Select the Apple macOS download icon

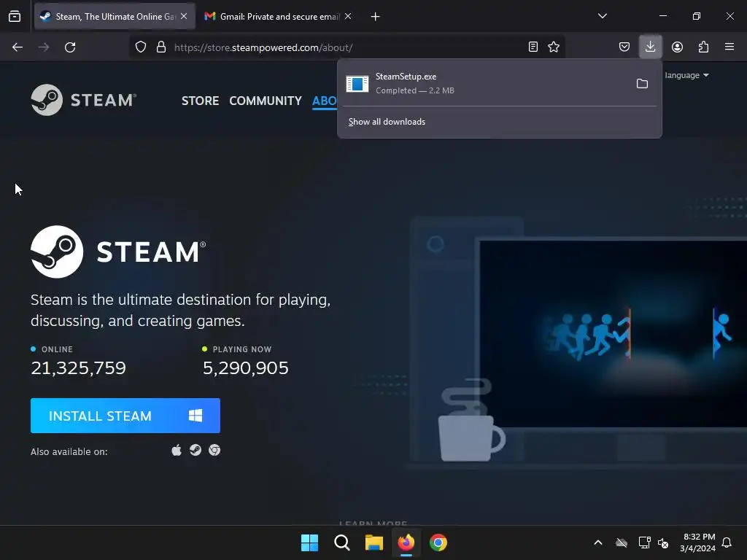point(177,450)
